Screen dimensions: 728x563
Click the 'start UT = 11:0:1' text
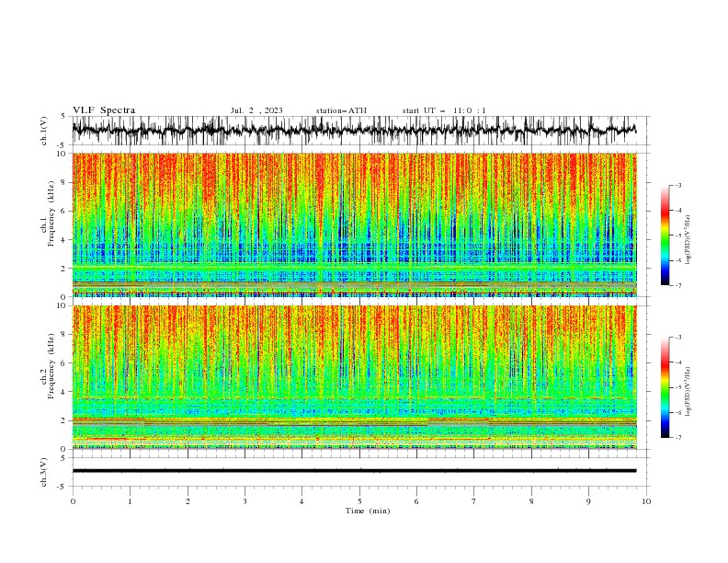(x=444, y=110)
